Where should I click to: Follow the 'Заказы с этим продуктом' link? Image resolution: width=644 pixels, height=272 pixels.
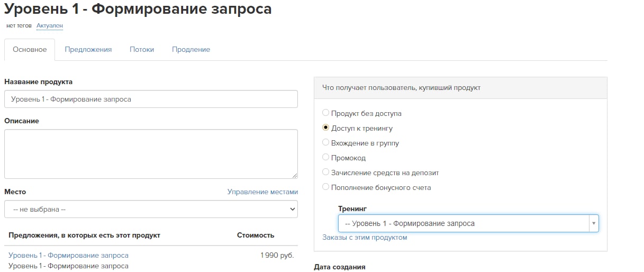pos(365,238)
